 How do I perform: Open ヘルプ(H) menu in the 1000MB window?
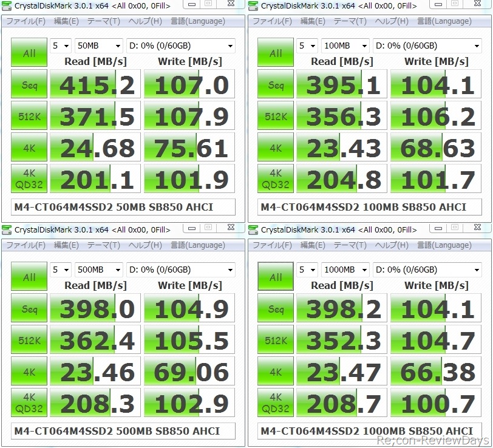(x=392, y=245)
